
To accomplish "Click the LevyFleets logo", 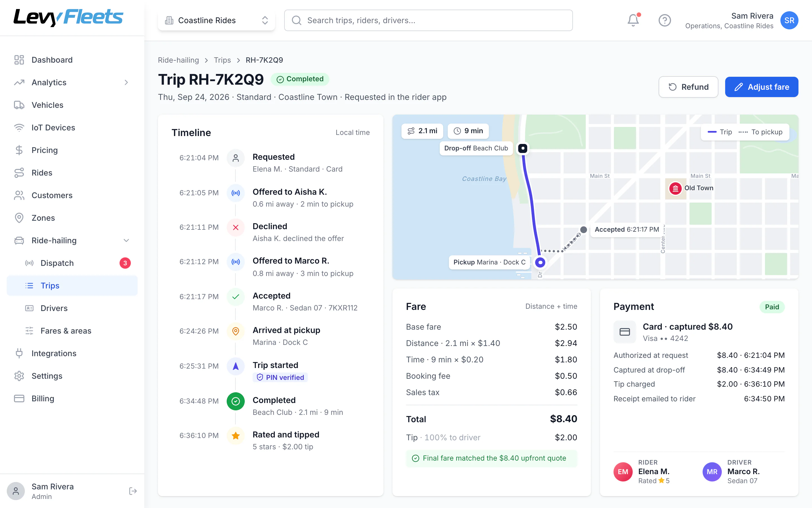I will 68,17.
